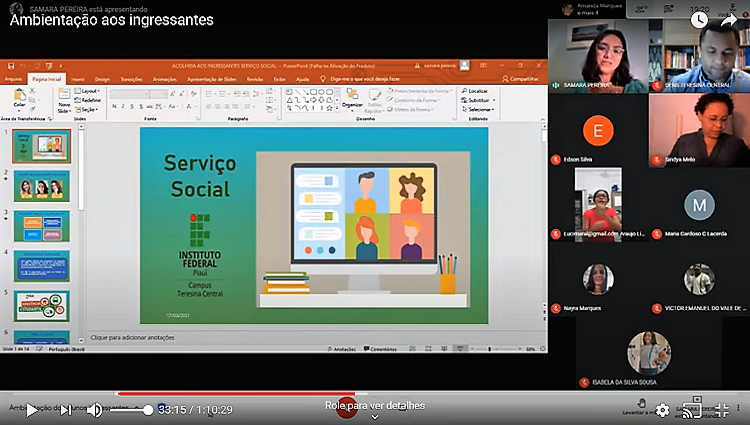Select slide 3 thumbnail

coord(42,226)
